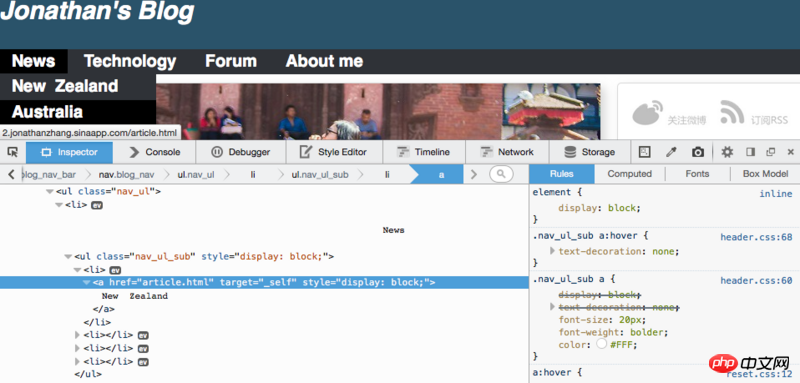Click the blog banner photo
The height and width of the screenshot is (383, 800).
tap(378, 111)
